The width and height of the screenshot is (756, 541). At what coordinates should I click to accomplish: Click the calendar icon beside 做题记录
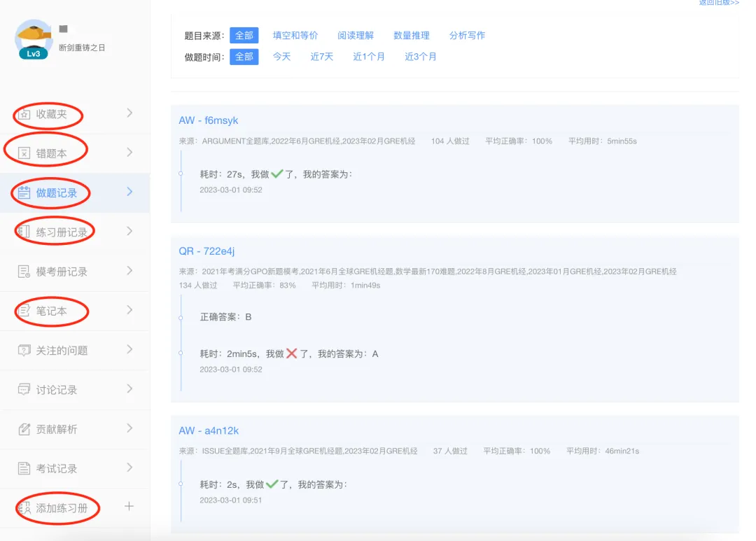coord(24,192)
